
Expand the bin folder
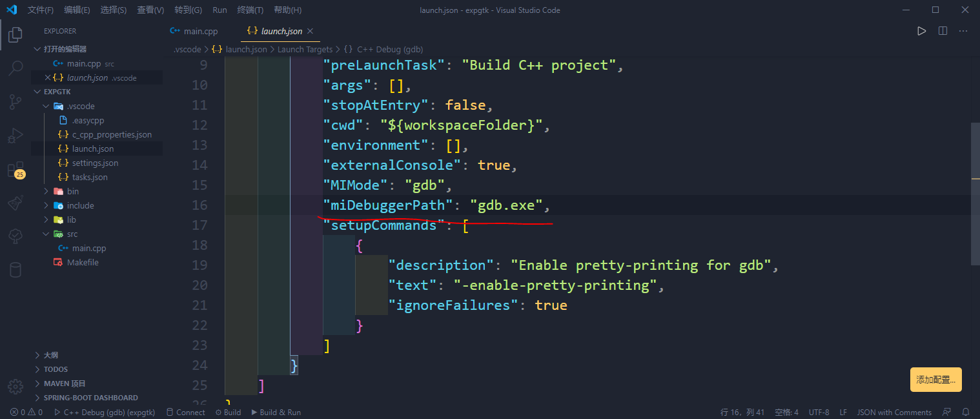73,191
